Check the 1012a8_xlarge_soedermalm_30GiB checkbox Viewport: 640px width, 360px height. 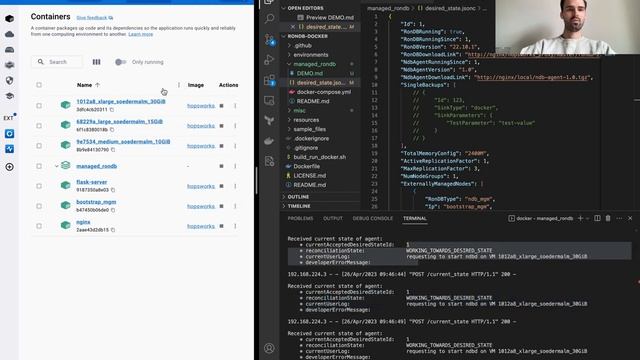39,106
